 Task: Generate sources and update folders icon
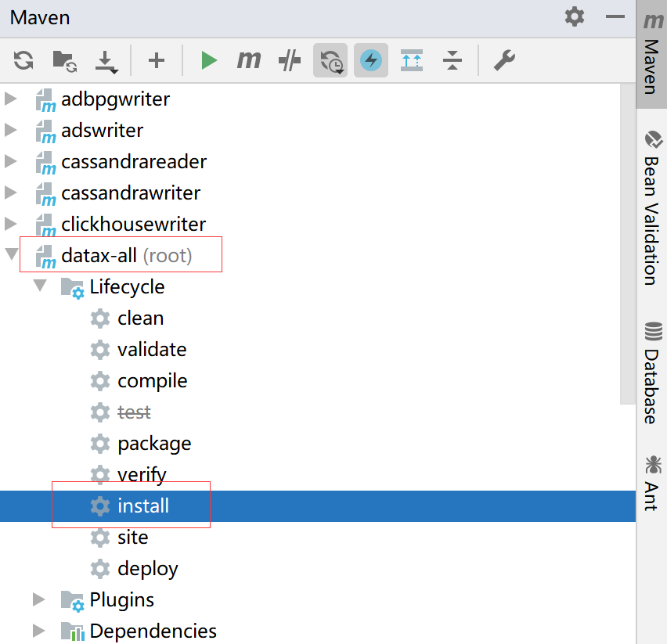coord(65,61)
